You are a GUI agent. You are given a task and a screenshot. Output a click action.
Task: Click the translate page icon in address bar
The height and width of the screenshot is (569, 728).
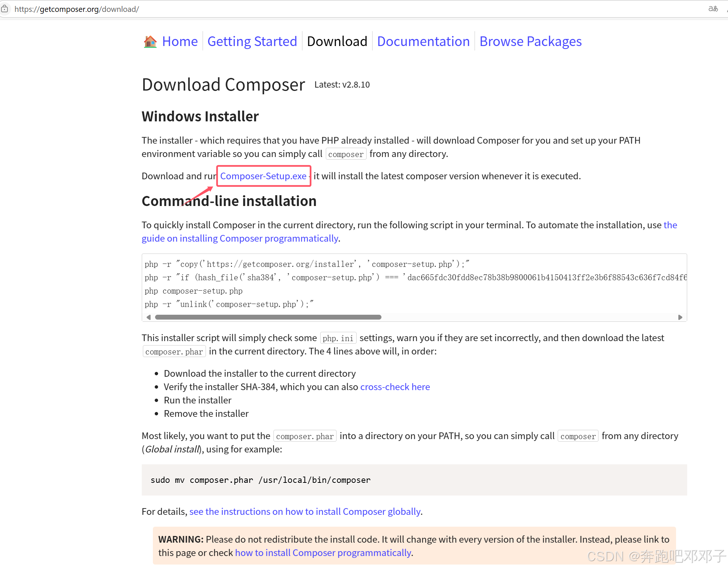(713, 9)
